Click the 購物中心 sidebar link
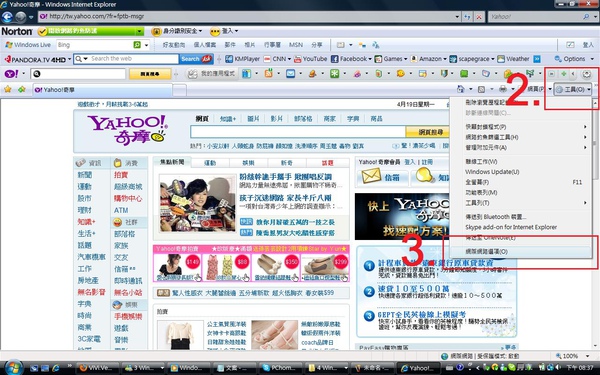The height and width of the screenshot is (375, 600). 128,199
